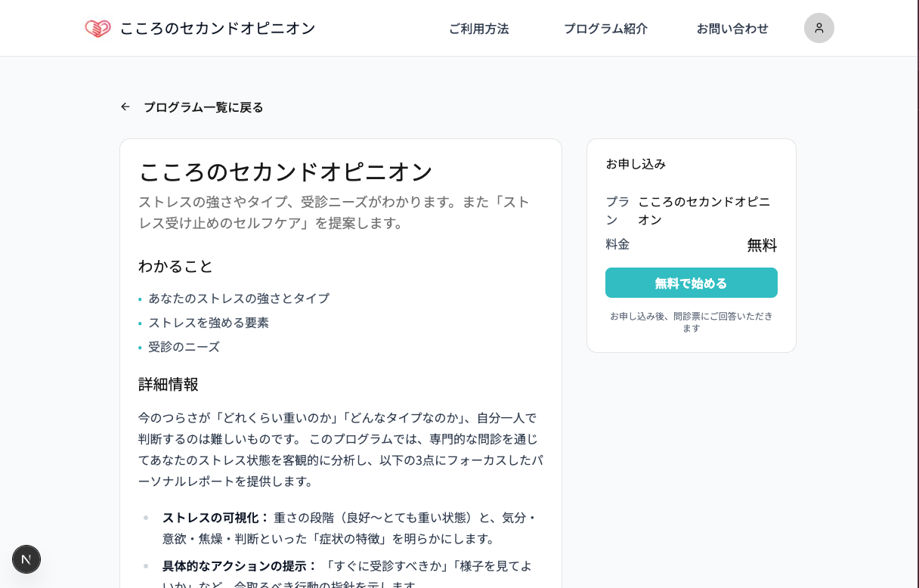Click the 受診のニーズ bullet item
Image resolution: width=919 pixels, height=588 pixels.
[184, 347]
